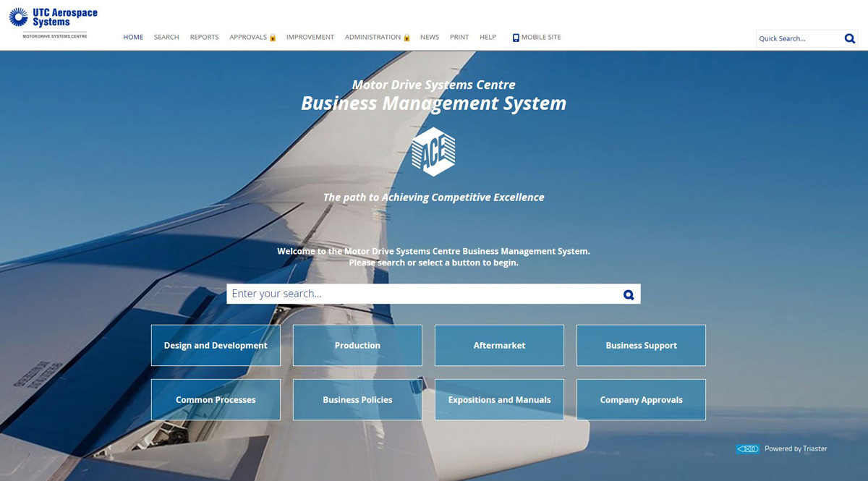Open the Company Approvals section
Image resolution: width=868 pixels, height=481 pixels.
(641, 399)
